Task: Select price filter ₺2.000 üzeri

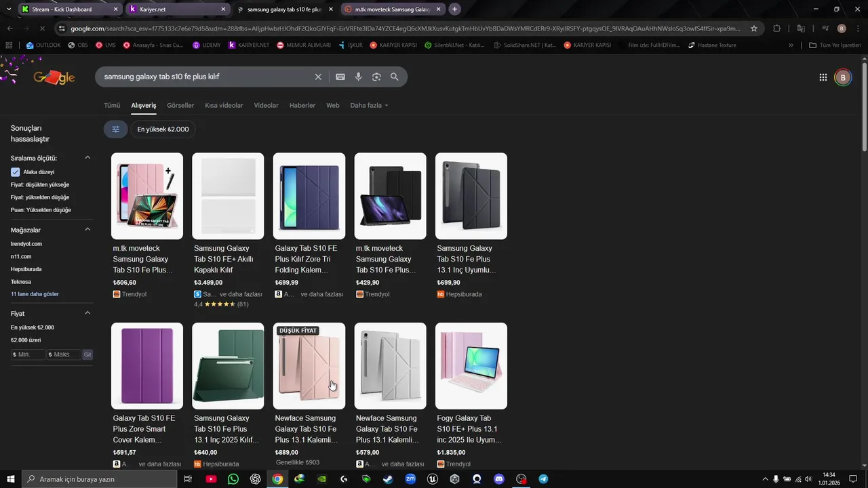Action: [26, 340]
